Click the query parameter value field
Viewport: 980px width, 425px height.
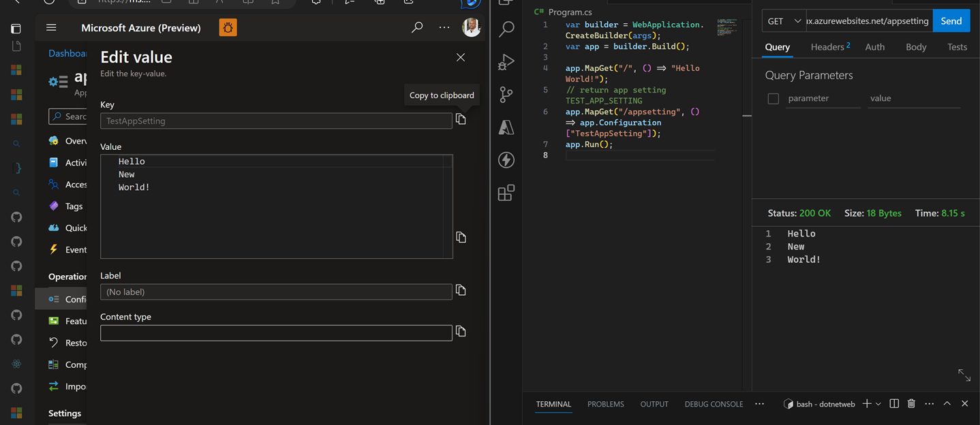pos(914,99)
